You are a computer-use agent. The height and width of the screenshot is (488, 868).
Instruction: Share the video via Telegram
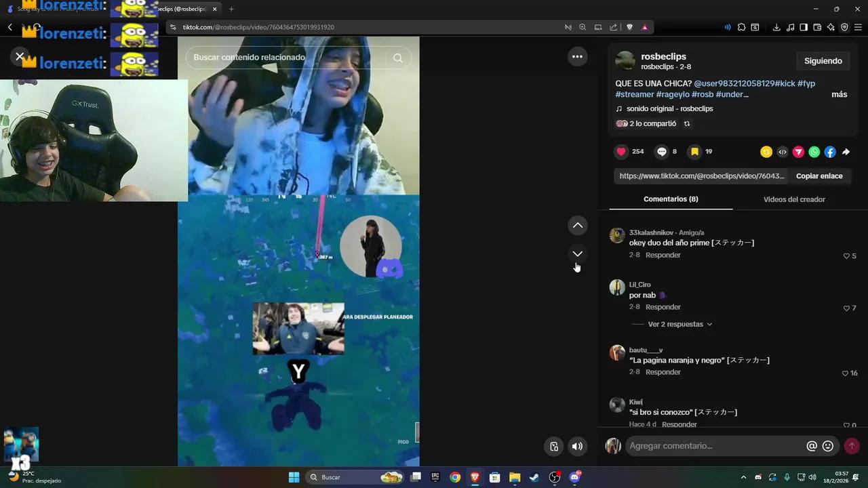point(798,152)
